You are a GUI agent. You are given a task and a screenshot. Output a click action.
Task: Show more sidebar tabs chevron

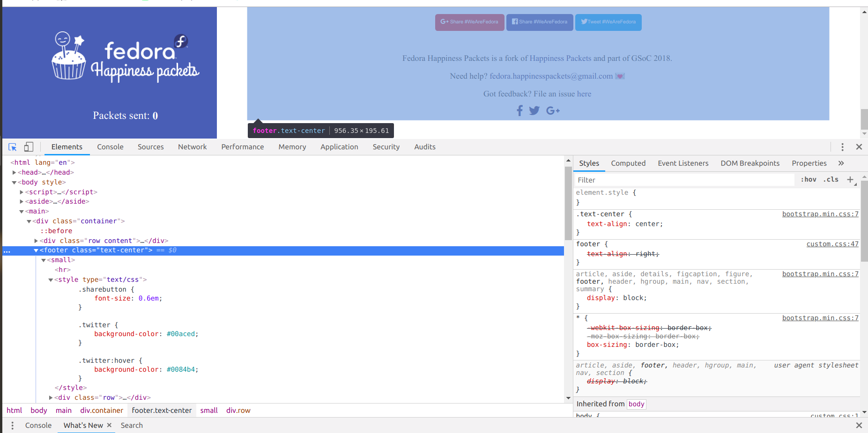841,163
